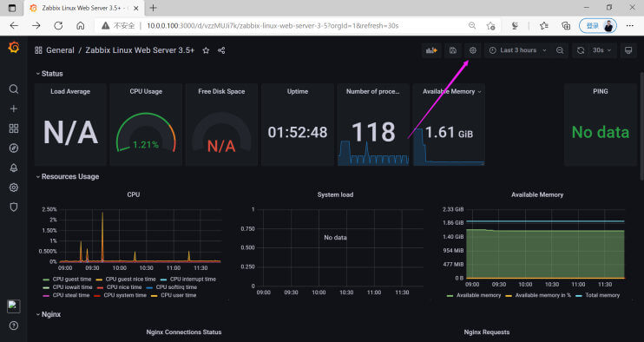644x342 pixels.
Task: Open the Explore compass icon
Action: tap(14, 148)
